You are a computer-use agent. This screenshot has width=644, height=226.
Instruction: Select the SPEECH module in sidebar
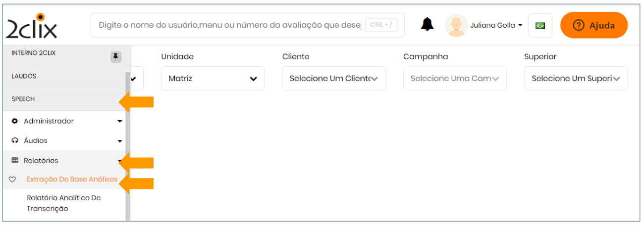pos(23,99)
